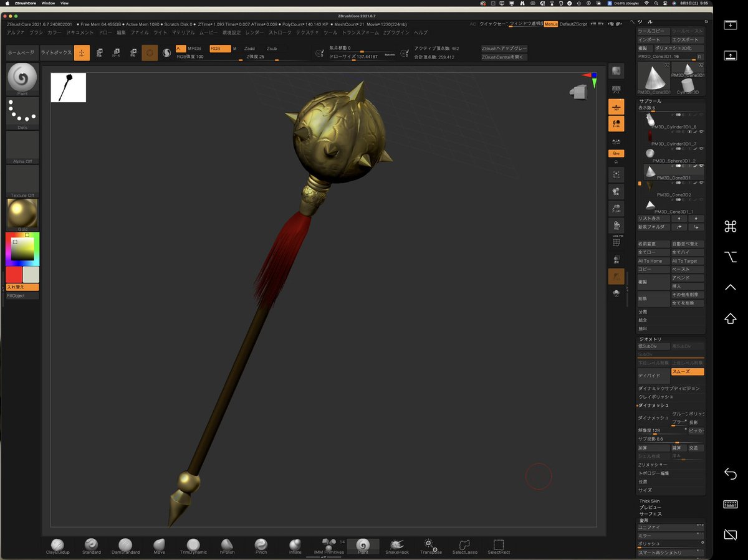Toggle the Xyz rotation mode
This screenshot has height=560, width=748.
pos(616,153)
